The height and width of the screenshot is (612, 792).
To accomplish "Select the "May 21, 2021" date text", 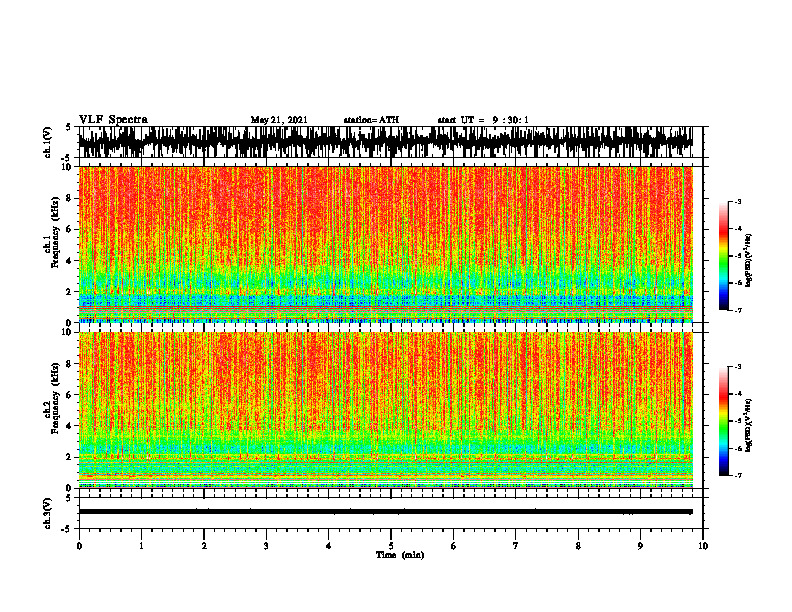I will tap(279, 120).
